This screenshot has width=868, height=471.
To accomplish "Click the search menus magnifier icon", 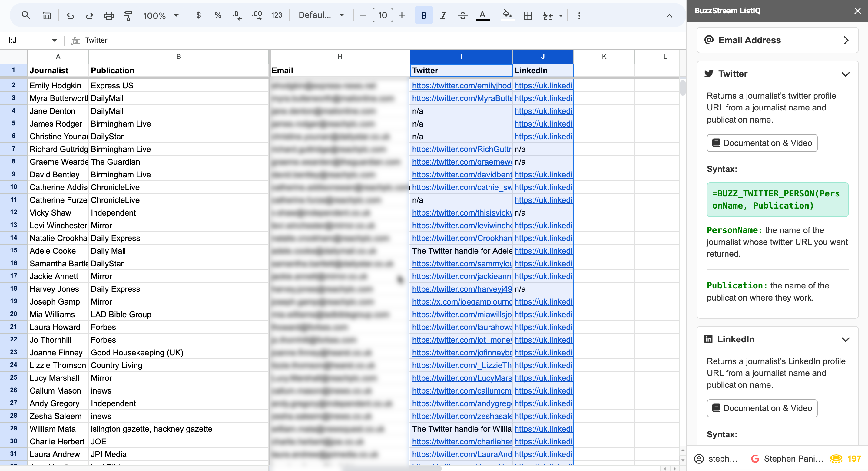I will click(x=26, y=15).
